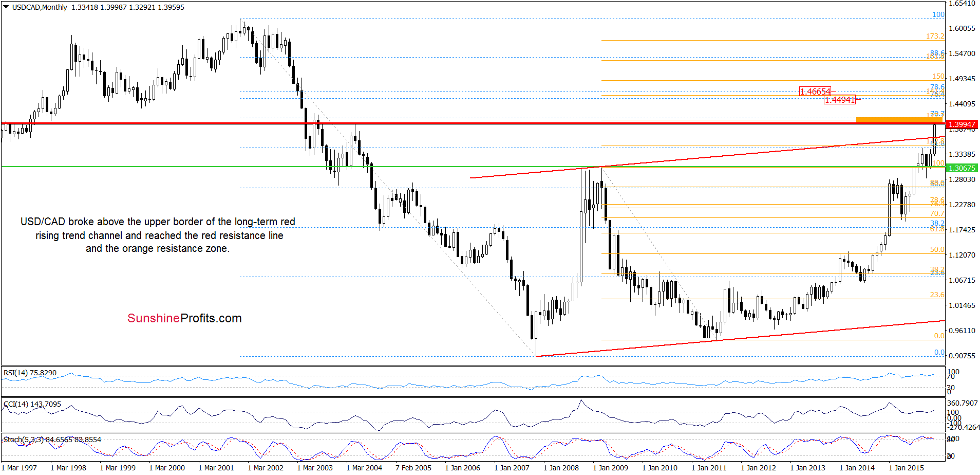Click the annotation line starting 'USD/CAD broke above'
This screenshot has height=475, width=980.
pos(158,222)
